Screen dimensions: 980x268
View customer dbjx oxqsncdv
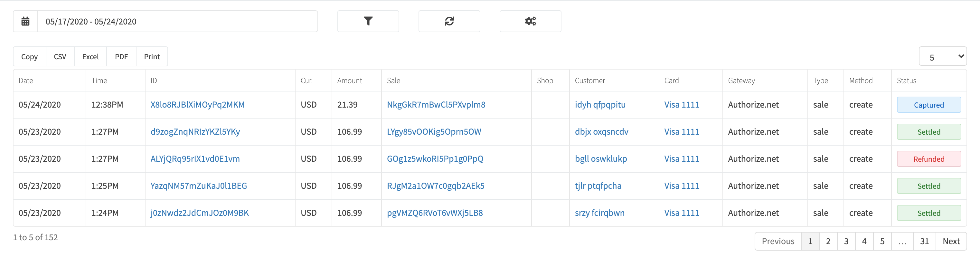coord(601,132)
